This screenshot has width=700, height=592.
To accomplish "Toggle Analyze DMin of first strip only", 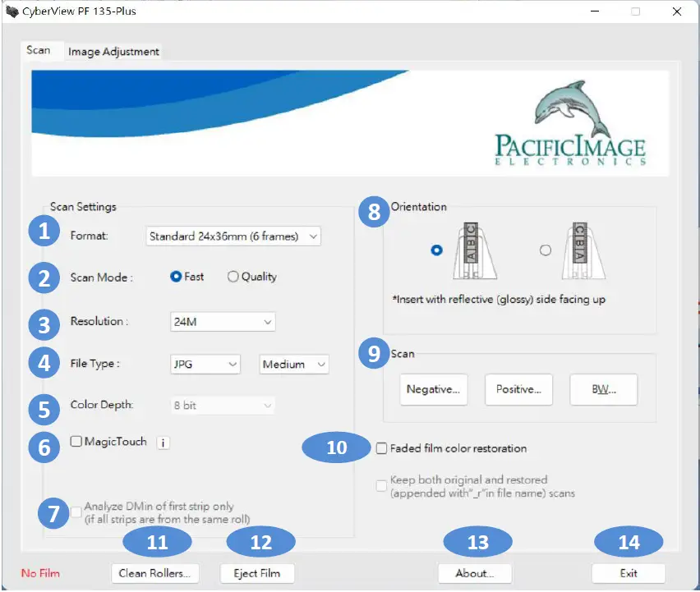I will (76, 512).
